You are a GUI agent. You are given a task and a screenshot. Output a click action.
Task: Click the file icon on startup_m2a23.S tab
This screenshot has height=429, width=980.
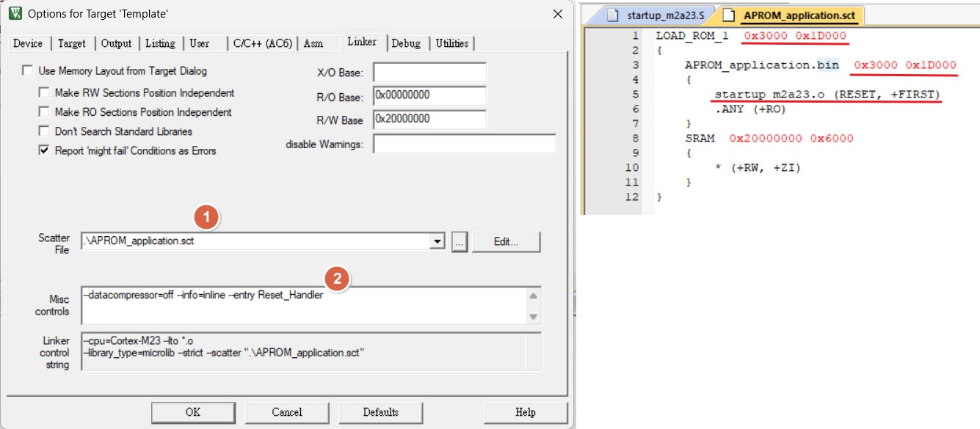613,15
